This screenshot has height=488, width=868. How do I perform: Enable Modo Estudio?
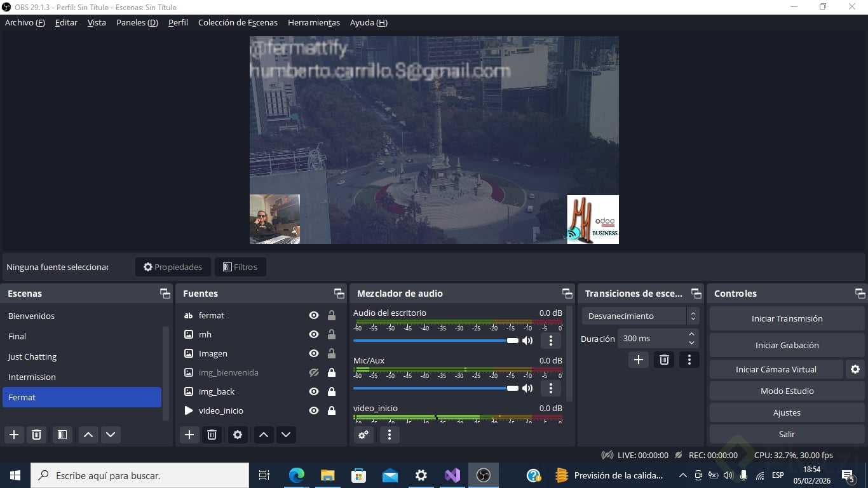[787, 391]
